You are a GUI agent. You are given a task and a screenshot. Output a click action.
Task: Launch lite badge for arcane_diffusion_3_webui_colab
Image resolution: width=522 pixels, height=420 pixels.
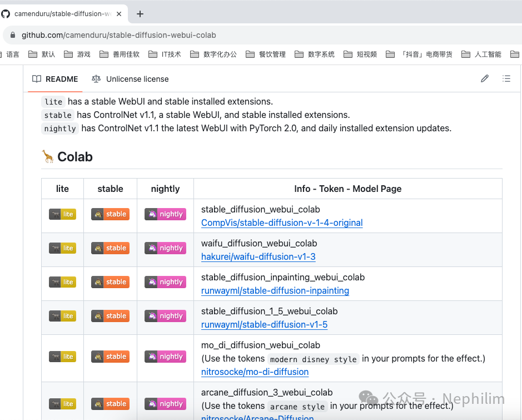(x=63, y=404)
